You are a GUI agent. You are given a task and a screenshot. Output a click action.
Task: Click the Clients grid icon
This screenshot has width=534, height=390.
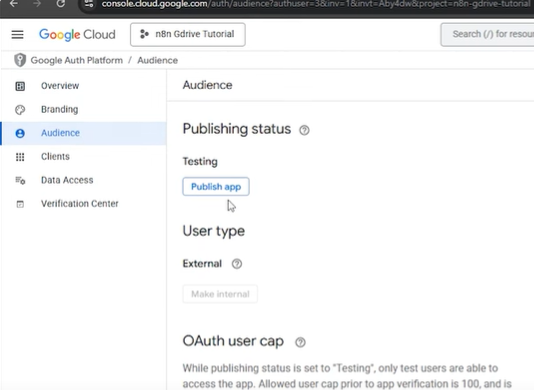(x=20, y=157)
